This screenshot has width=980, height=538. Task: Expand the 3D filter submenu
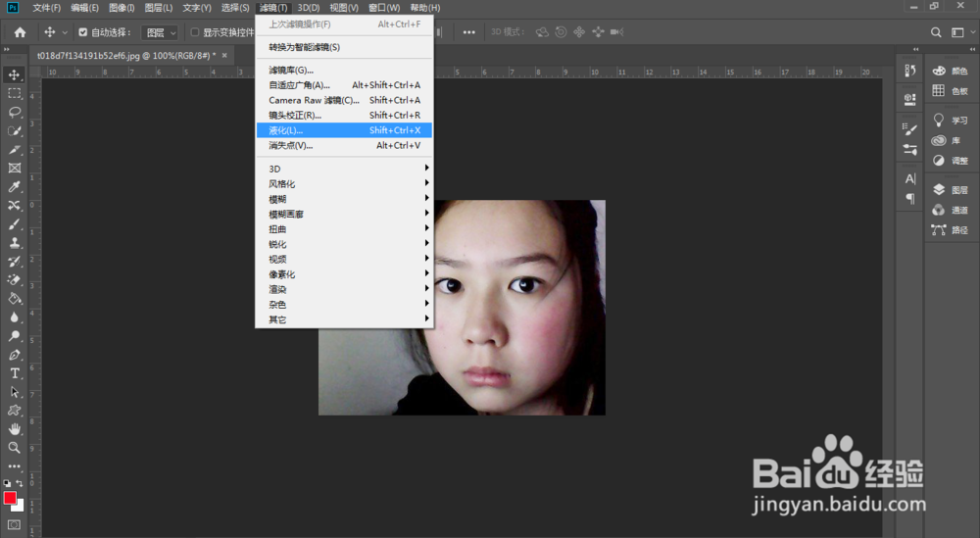point(344,169)
